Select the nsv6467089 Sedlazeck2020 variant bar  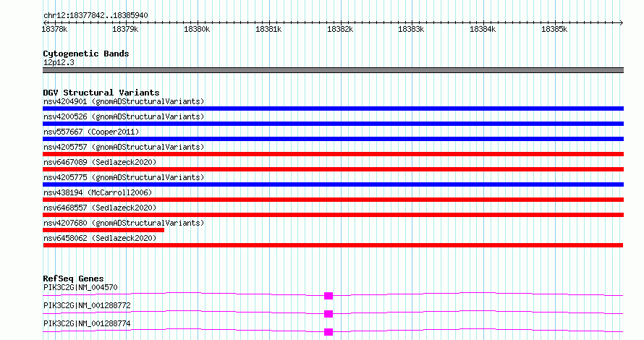click(333, 169)
